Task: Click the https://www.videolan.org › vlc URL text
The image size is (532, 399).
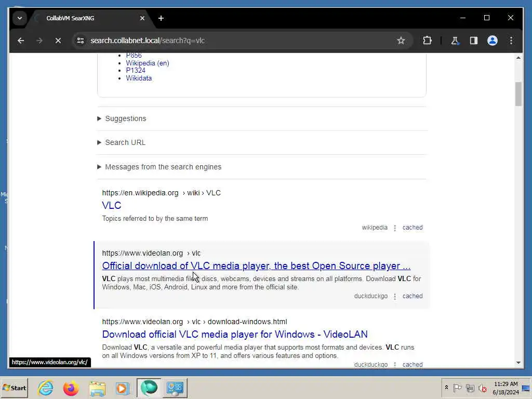Action: (x=151, y=254)
